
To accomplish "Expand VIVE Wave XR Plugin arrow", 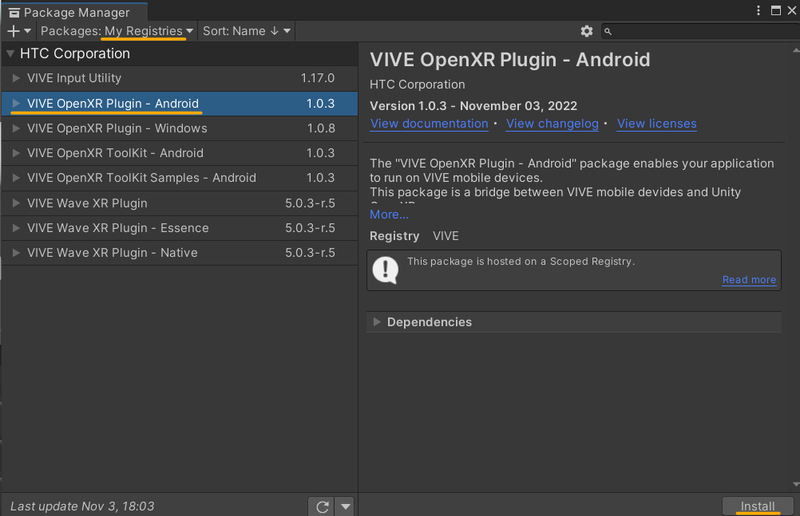I will tap(16, 203).
